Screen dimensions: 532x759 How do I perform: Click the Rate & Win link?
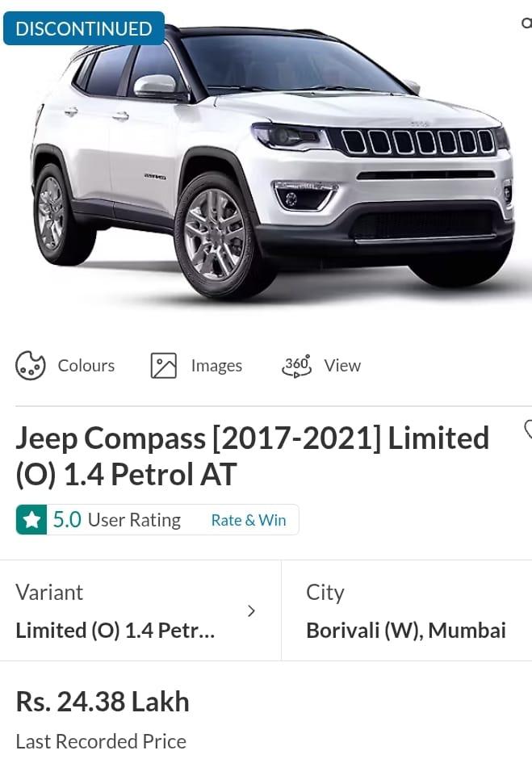pos(249,520)
